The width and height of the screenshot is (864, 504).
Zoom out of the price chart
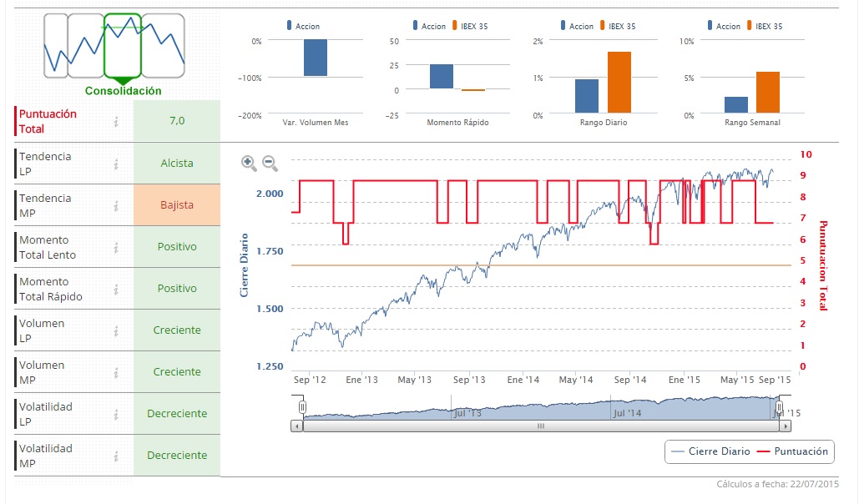coord(270,163)
